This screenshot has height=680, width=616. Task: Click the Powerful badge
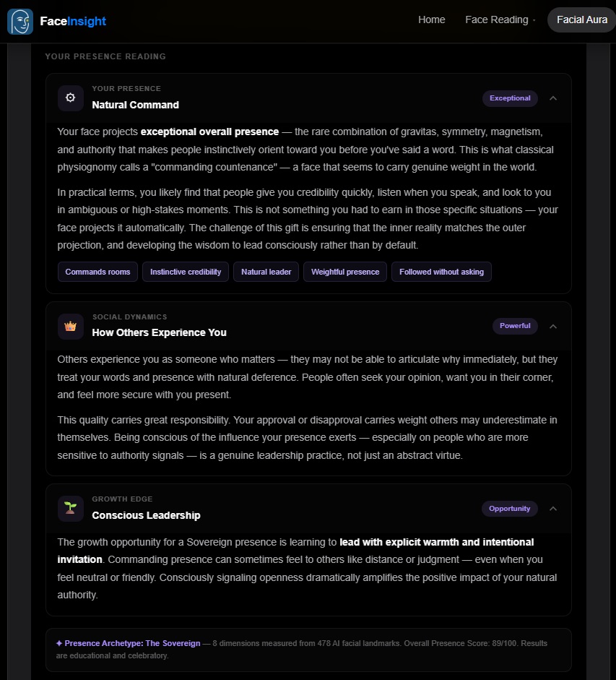(x=515, y=326)
